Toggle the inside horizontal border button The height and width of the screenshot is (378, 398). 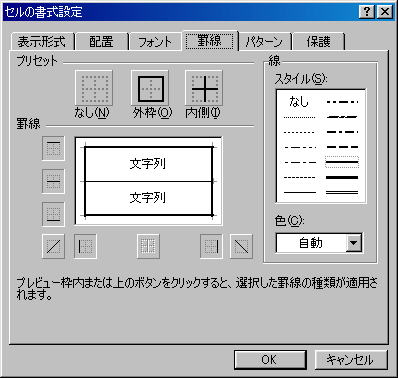tap(53, 181)
